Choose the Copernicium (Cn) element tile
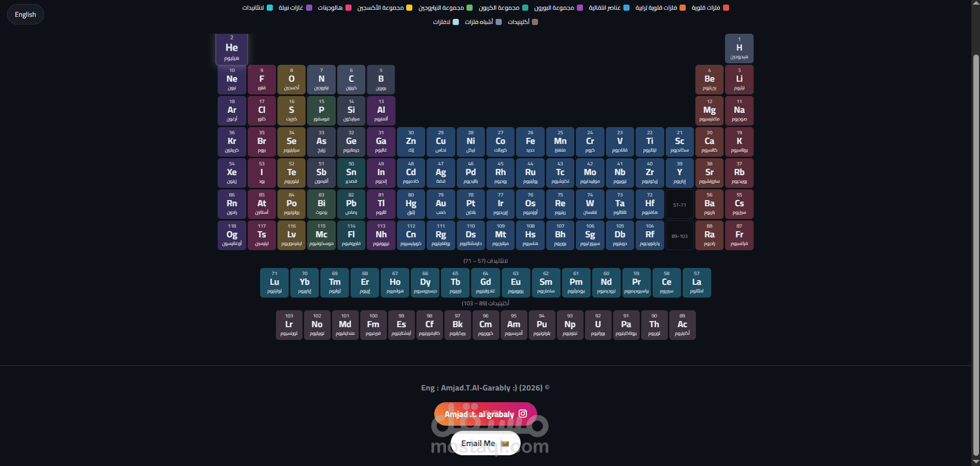Viewport: 980px width, 466px height. click(x=411, y=235)
